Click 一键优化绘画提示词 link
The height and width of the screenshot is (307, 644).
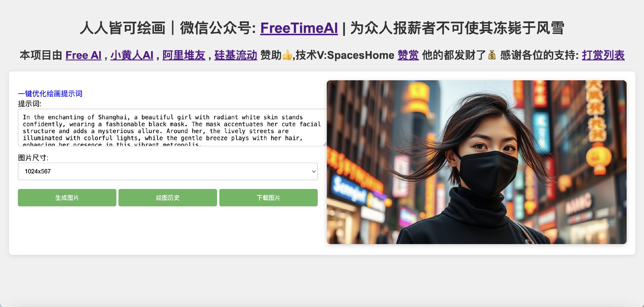[50, 94]
